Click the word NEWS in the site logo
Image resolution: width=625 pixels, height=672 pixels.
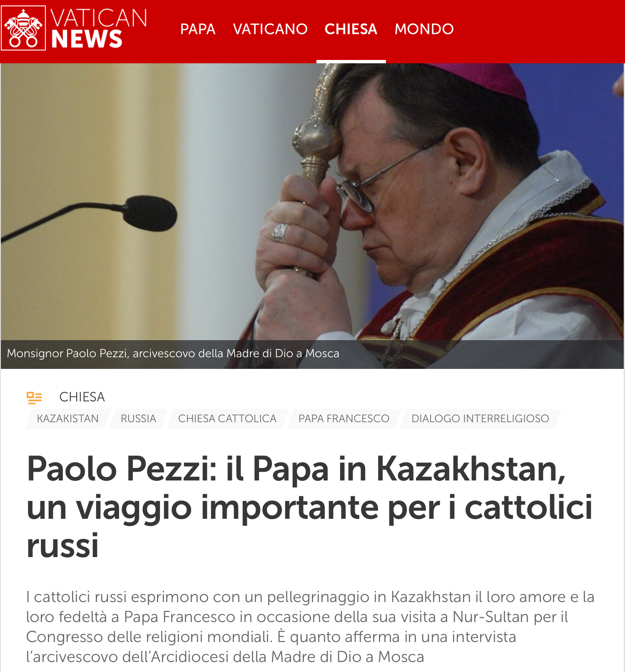pos(87,39)
